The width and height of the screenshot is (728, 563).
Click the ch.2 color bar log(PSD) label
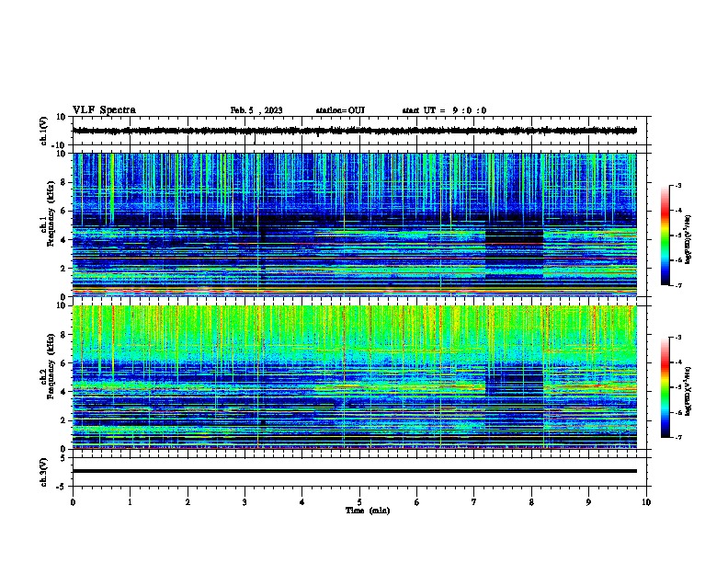688,391
